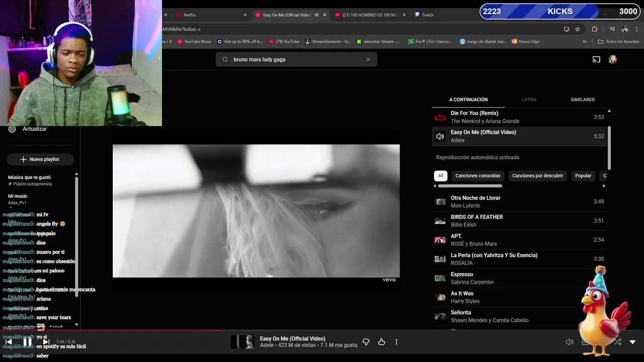Open the 'alexomar Stream' bookmark
Viewport: 644px width, 362px height.
pos(378,41)
